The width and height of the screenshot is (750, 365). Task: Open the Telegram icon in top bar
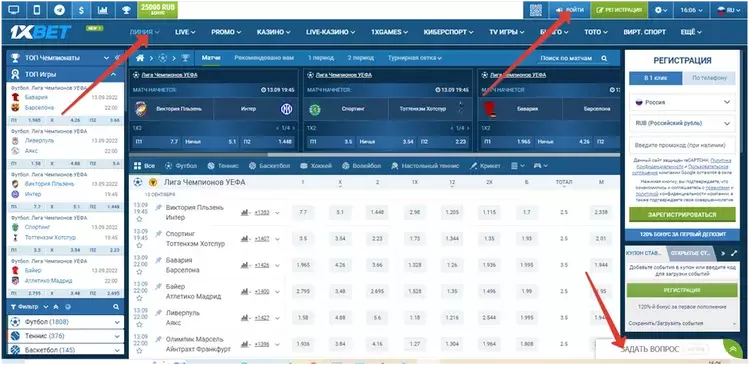(x=60, y=10)
